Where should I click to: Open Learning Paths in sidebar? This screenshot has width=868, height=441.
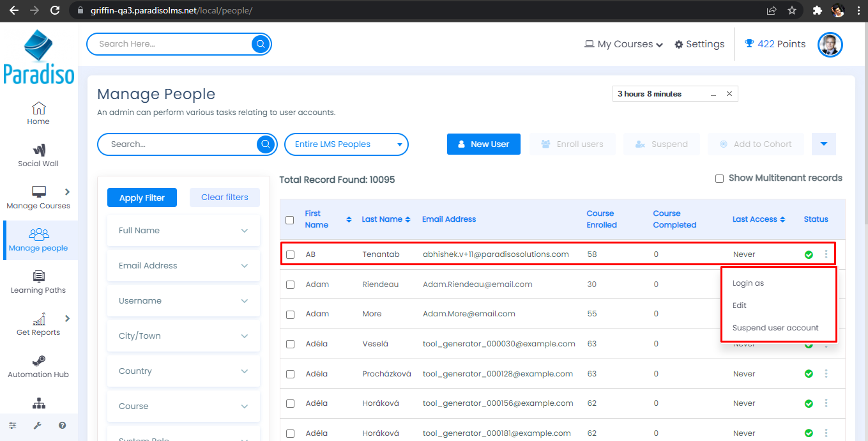point(38,282)
